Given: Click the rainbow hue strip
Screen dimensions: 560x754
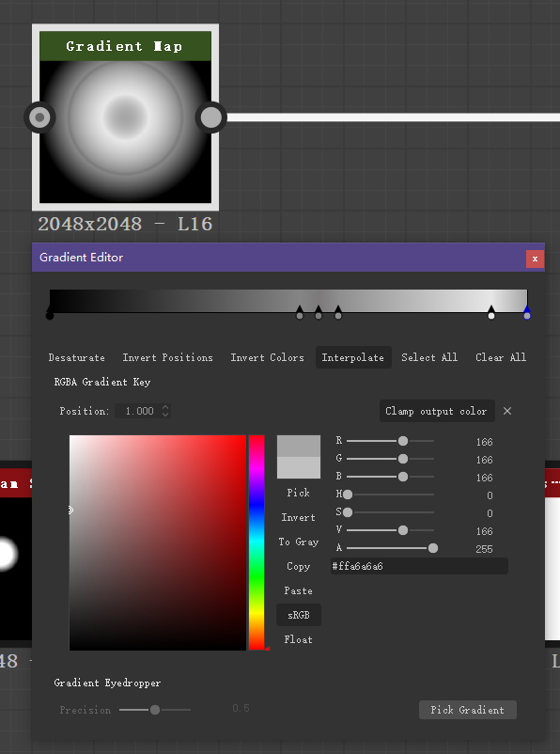Looking at the screenshot, I should [x=257, y=542].
